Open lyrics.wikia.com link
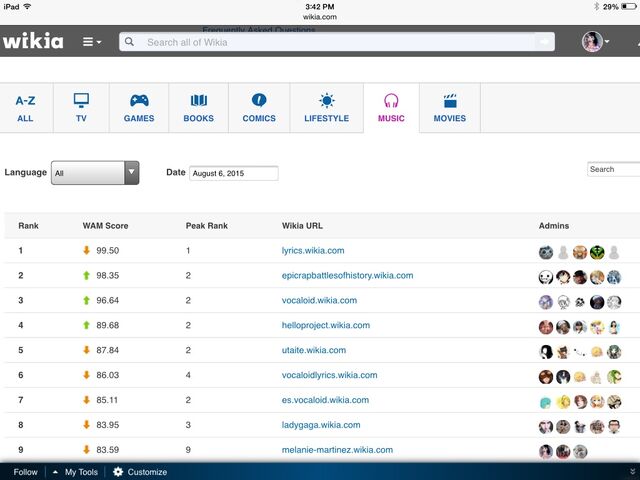This screenshot has height=480, width=640. coord(313,251)
